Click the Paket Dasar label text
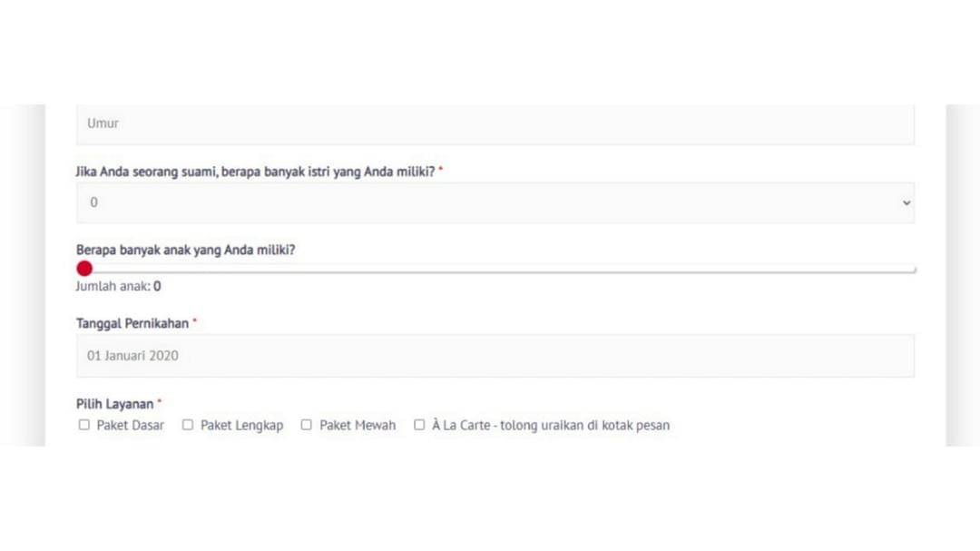The height and width of the screenshot is (551, 980). 130,424
